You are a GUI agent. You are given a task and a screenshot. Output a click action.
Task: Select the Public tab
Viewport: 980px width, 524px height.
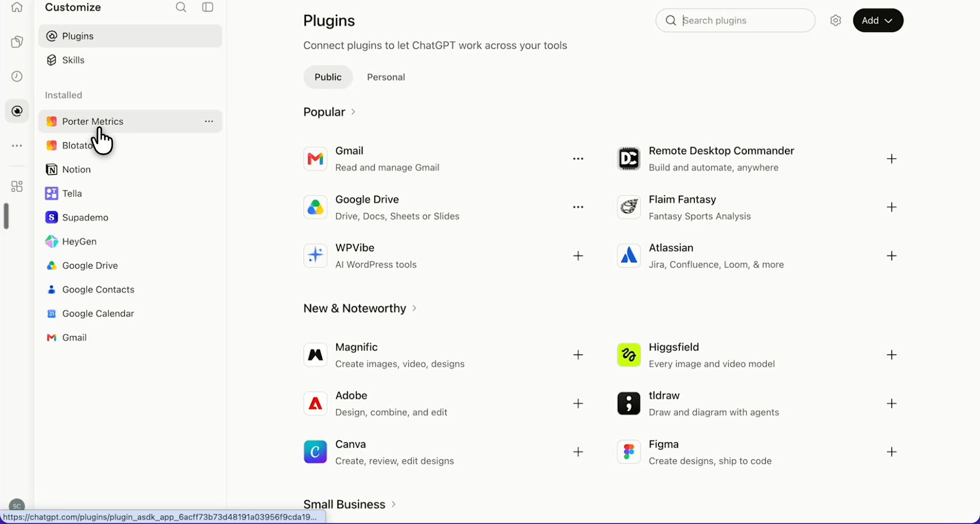[x=328, y=77]
